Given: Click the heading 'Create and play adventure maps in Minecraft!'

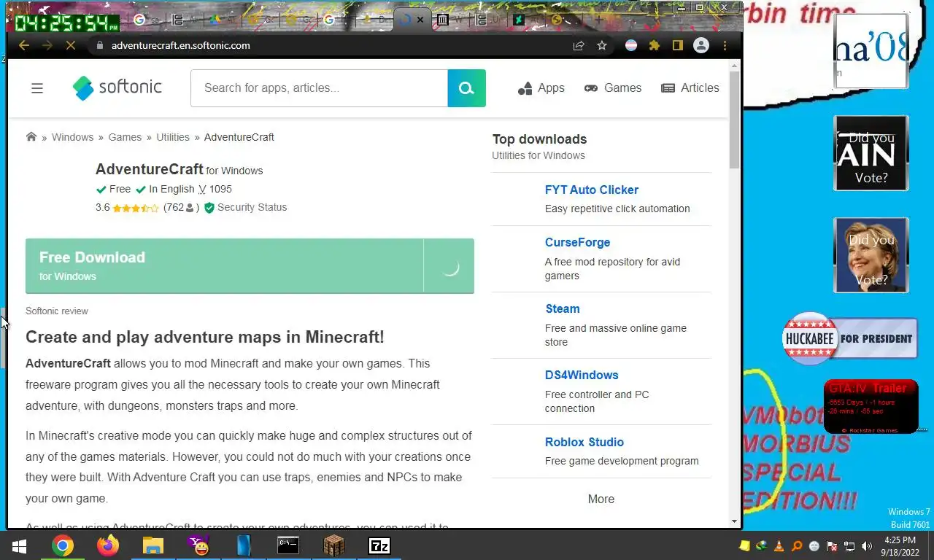Looking at the screenshot, I should tap(205, 337).
